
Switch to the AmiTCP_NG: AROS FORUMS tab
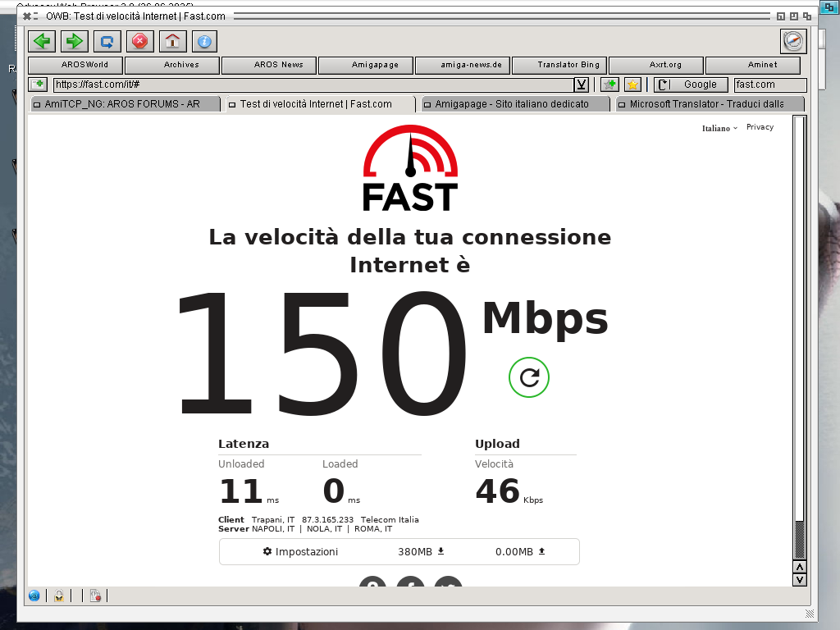click(x=125, y=104)
